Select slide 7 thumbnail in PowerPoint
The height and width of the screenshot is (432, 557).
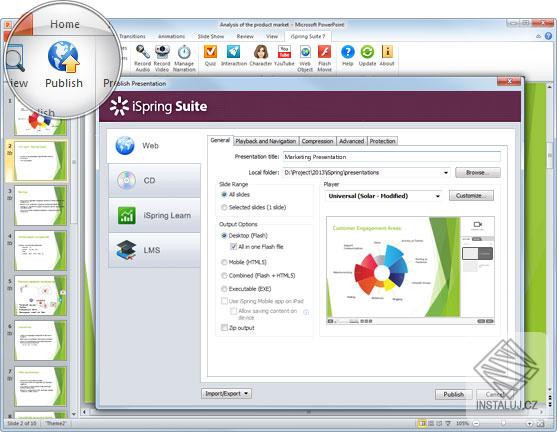pos(40,387)
